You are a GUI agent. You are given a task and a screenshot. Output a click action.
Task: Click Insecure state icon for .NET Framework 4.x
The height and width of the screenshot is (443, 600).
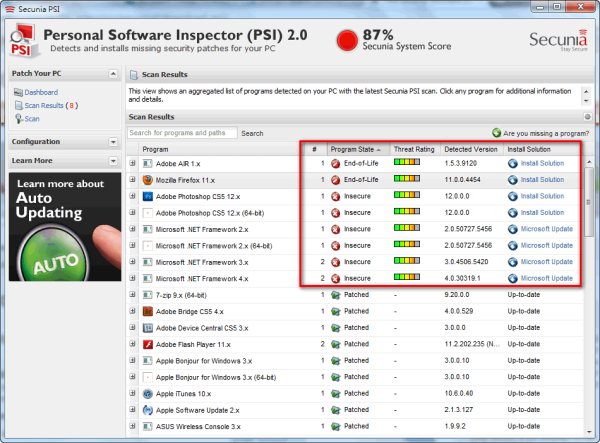coord(336,279)
